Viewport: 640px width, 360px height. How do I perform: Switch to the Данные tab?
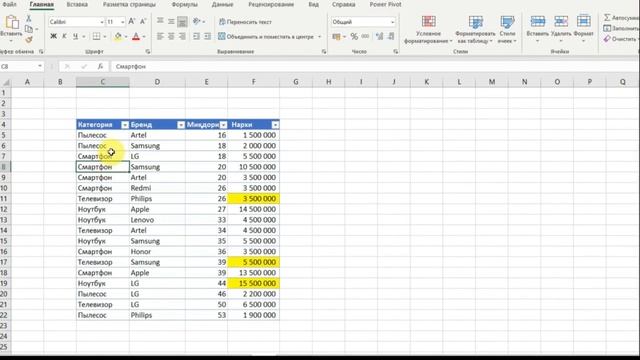222,4
